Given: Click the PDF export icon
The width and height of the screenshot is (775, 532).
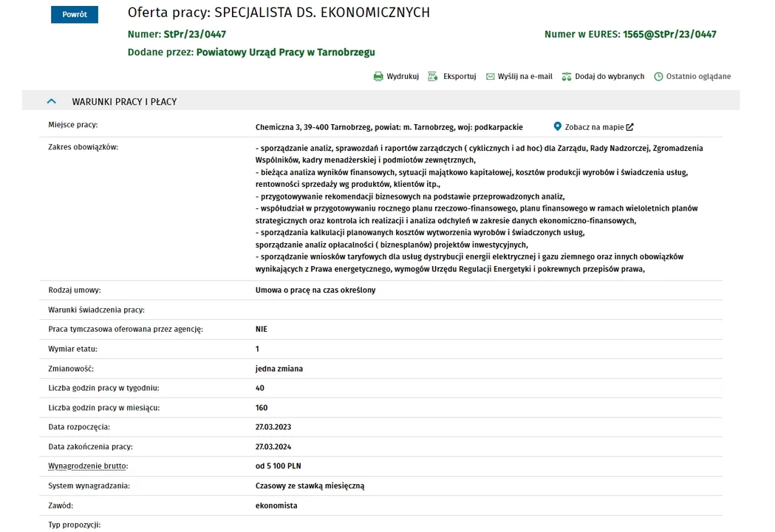Looking at the screenshot, I should click(x=433, y=76).
